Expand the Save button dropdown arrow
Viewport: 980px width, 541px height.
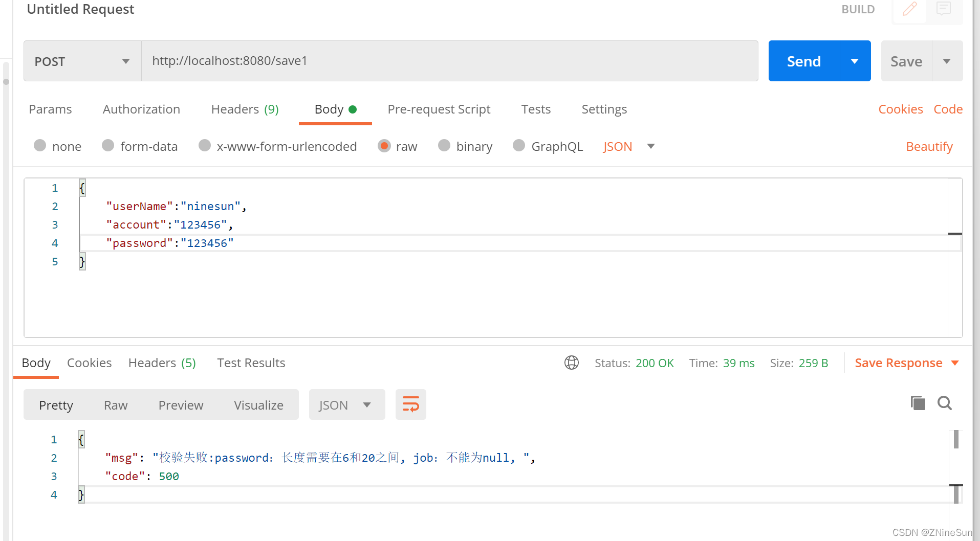[x=947, y=61]
